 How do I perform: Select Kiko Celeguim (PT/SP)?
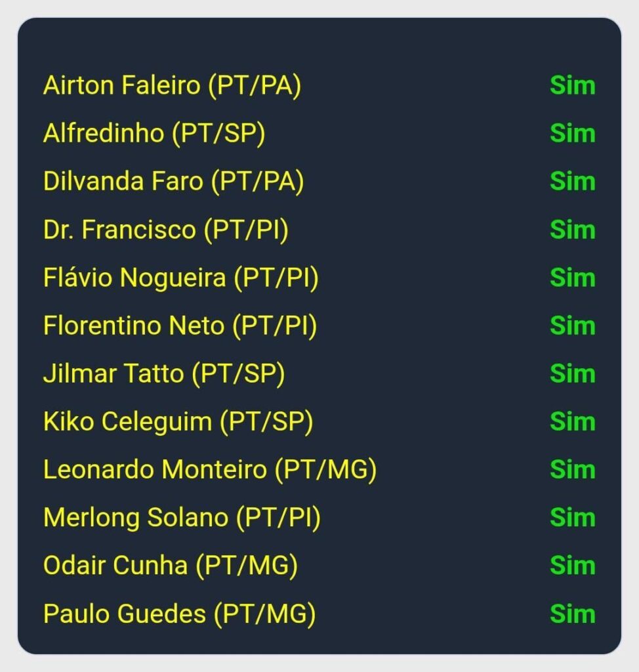(x=178, y=422)
